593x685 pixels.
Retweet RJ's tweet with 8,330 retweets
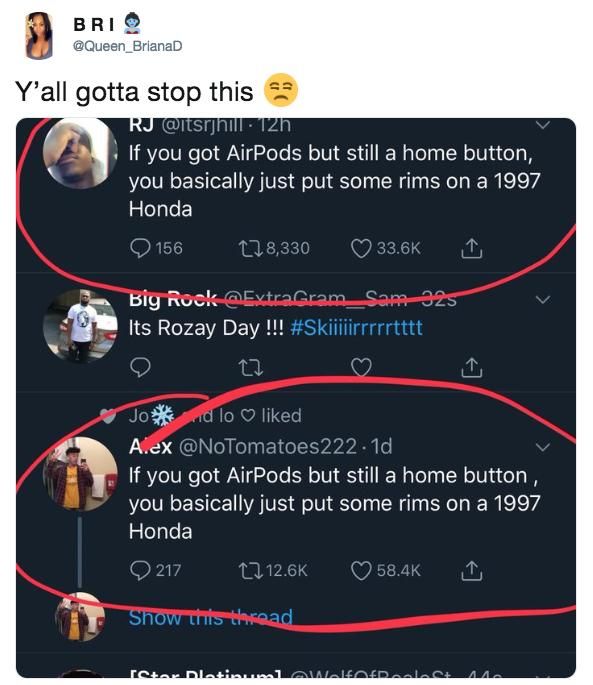coord(251,249)
